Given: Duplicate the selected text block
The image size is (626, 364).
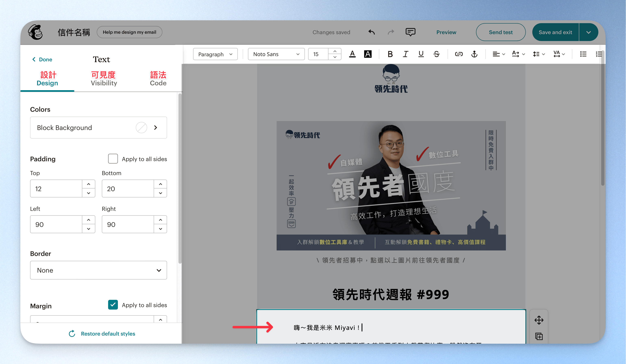Looking at the screenshot, I should 539,337.
